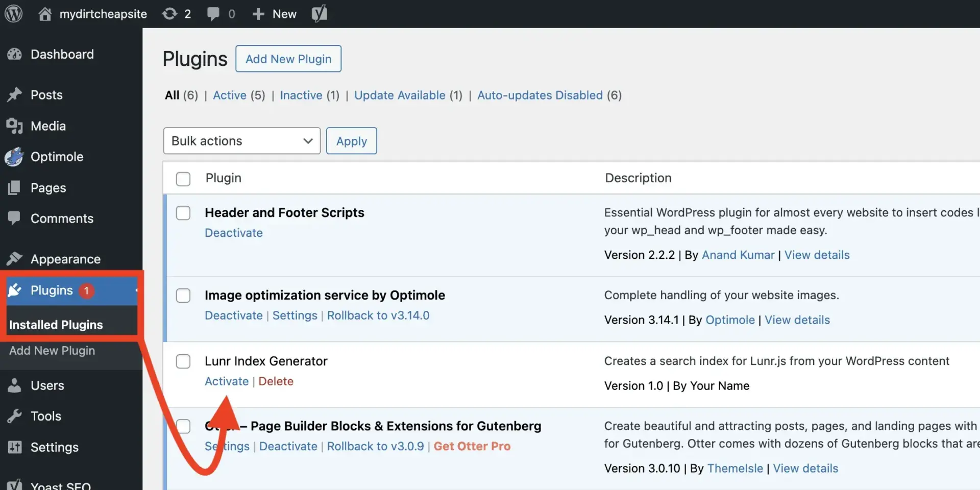
Task: Check the Lunr Index Generator checkbox
Action: 183,361
